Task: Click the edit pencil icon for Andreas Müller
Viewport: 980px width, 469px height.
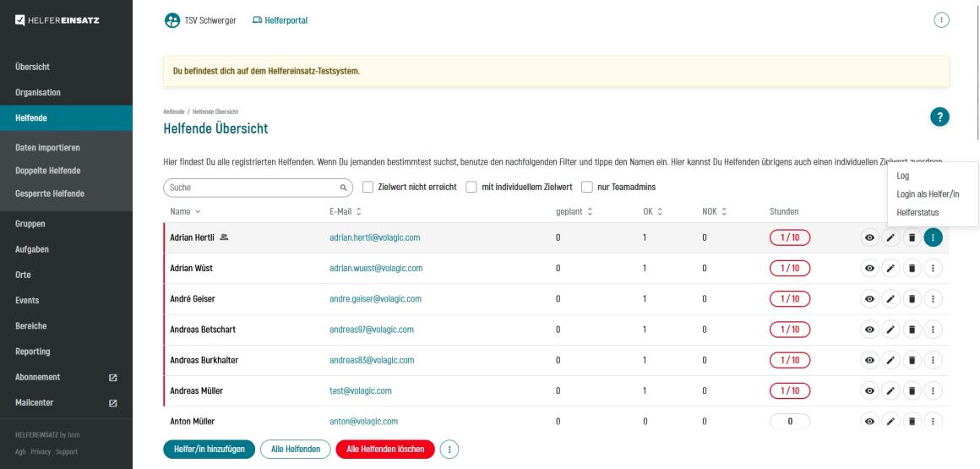Action: [x=890, y=391]
